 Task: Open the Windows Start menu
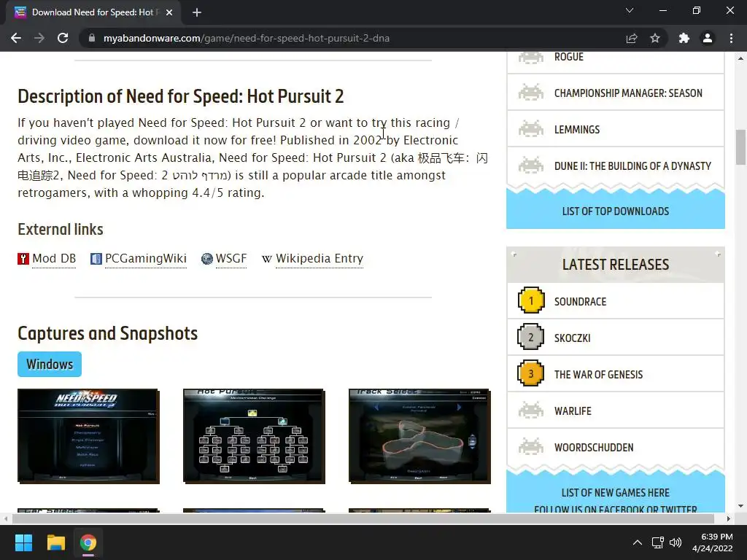(23, 542)
